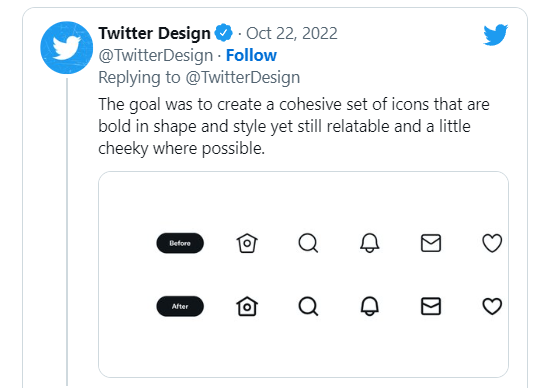Click the heart icon in After row

(x=492, y=306)
